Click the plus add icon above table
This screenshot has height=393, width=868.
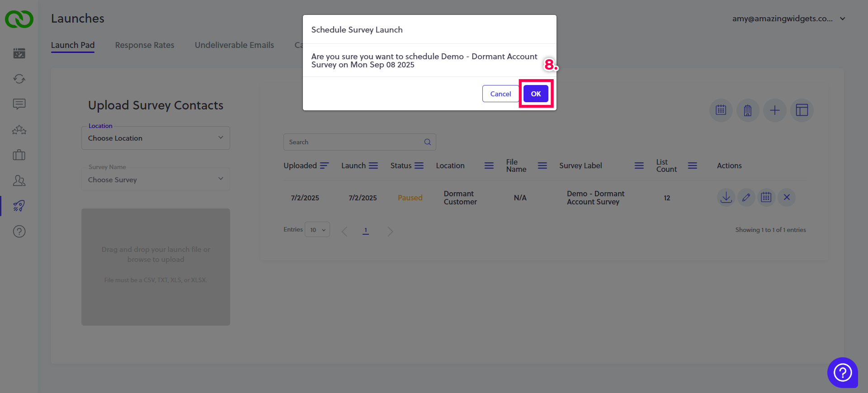coord(775,110)
